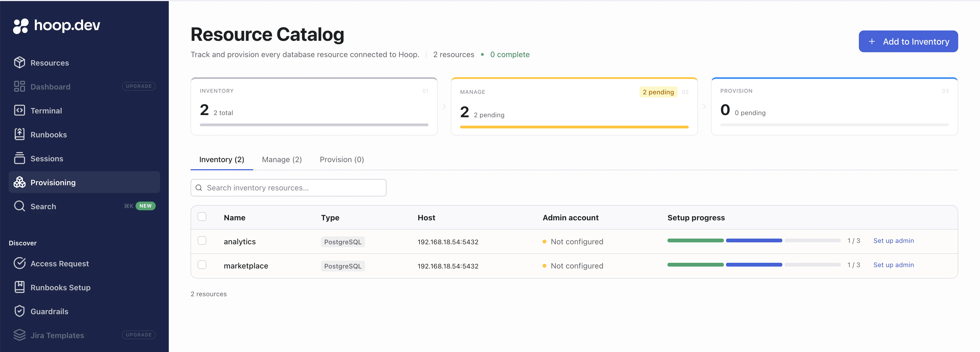Click the Jira Templates UPGRADE badge
Image resolution: width=980 pixels, height=352 pixels.
(139, 335)
